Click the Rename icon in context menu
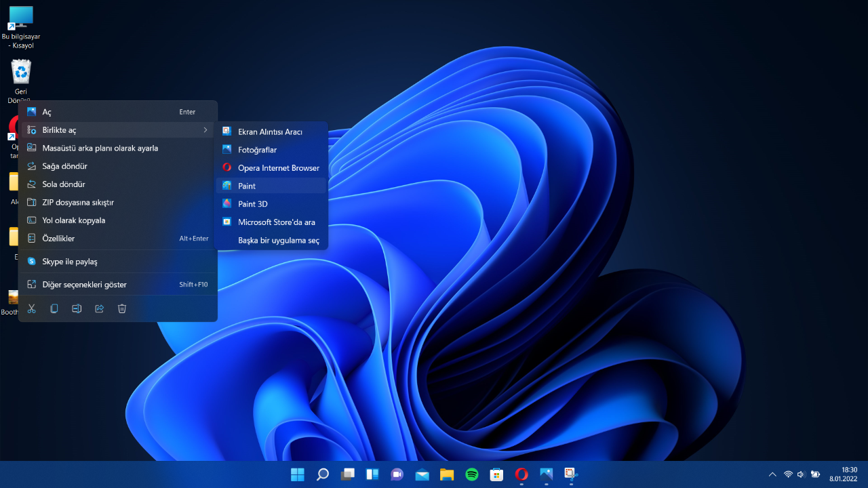Screen dimensions: 868x488 tap(77, 308)
